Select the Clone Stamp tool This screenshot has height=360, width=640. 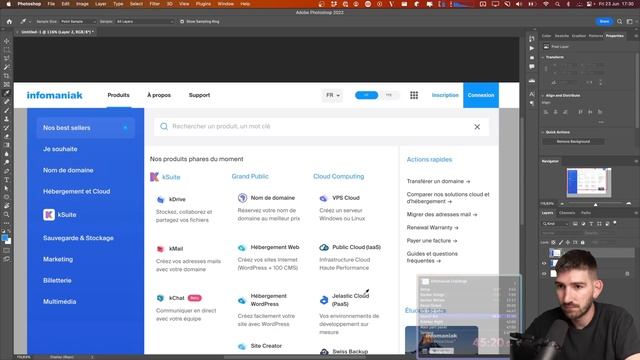7,119
